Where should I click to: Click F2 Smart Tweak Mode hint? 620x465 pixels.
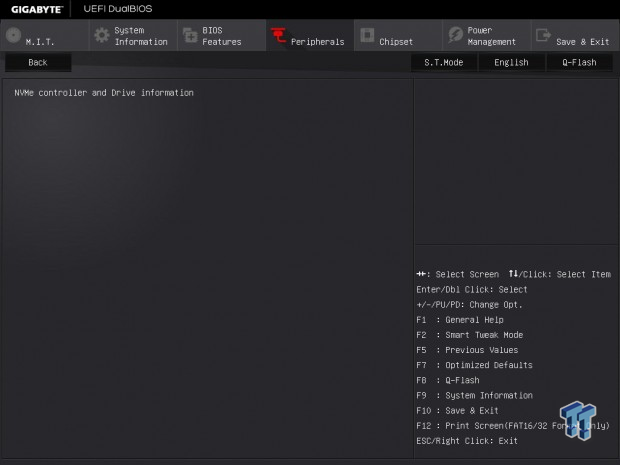(470, 335)
